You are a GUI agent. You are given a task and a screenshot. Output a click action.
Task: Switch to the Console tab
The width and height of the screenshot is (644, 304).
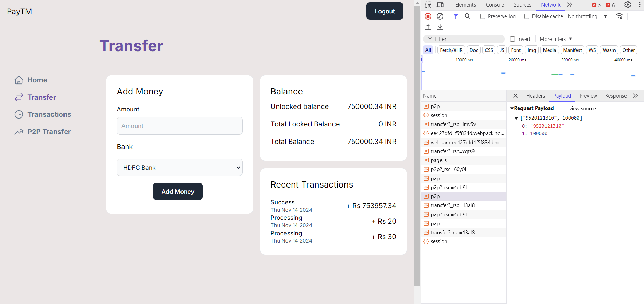pos(495,5)
